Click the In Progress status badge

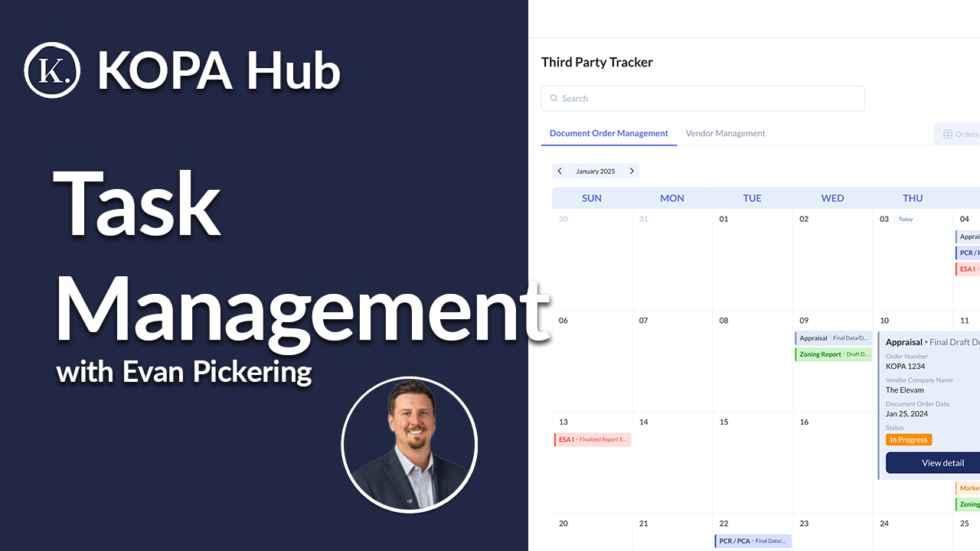coord(909,440)
